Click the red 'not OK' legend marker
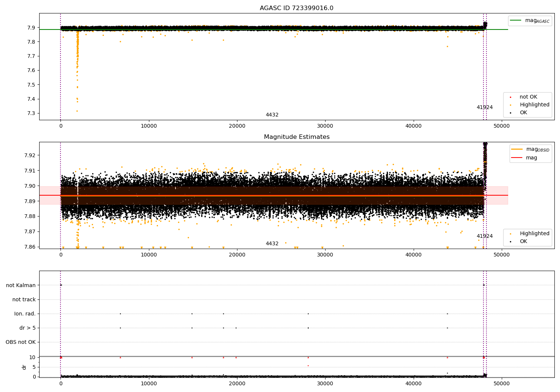The width and height of the screenshot is (560, 392). tap(510, 97)
